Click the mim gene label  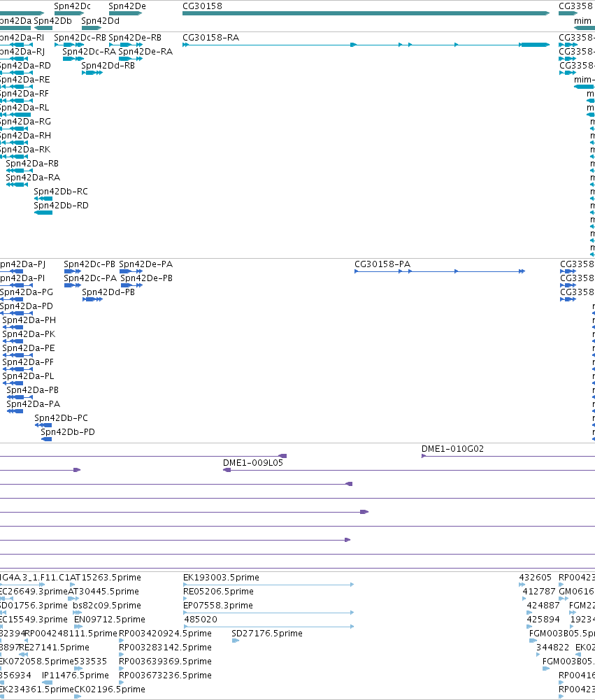tap(582, 21)
